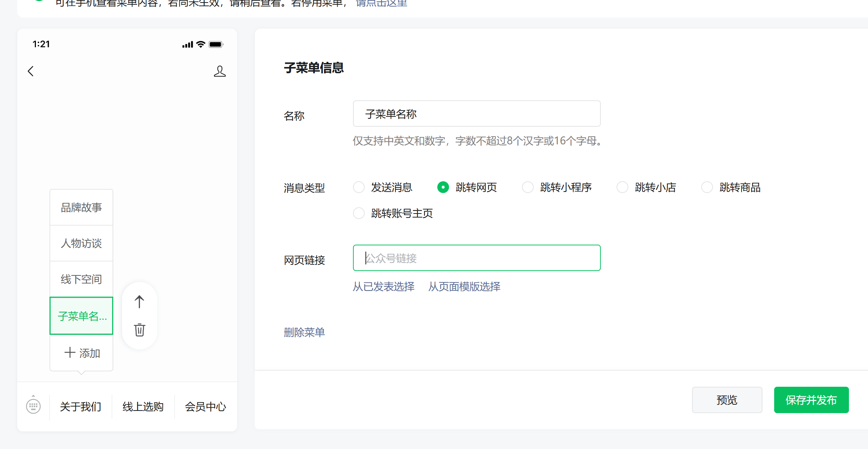Select the 线下空间 submenu item
The image size is (868, 449).
[81, 279]
